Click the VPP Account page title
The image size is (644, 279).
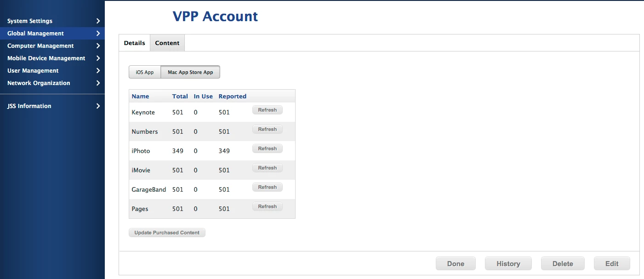tap(215, 17)
